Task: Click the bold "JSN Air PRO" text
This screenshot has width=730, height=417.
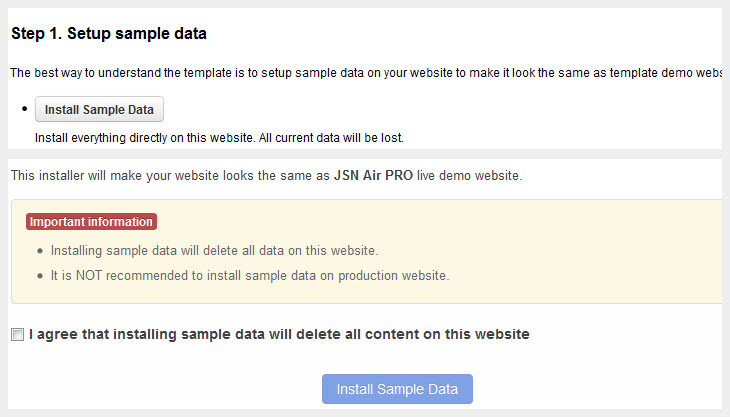Action: click(x=375, y=176)
